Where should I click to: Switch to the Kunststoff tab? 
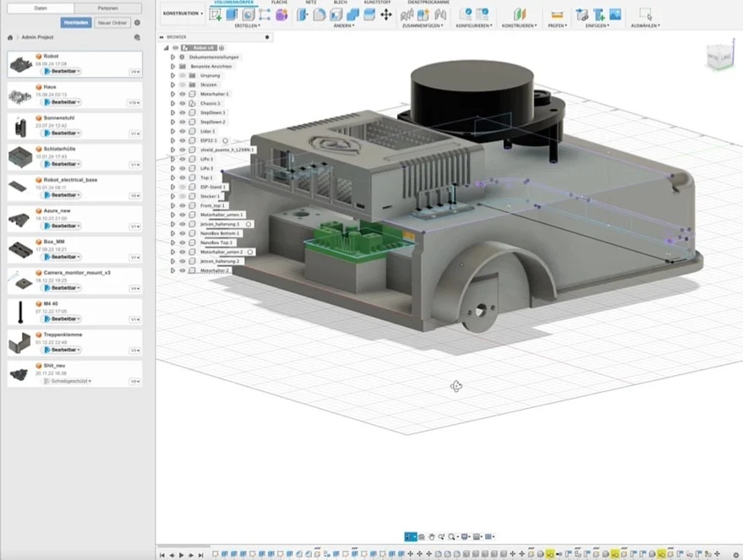(x=378, y=3)
